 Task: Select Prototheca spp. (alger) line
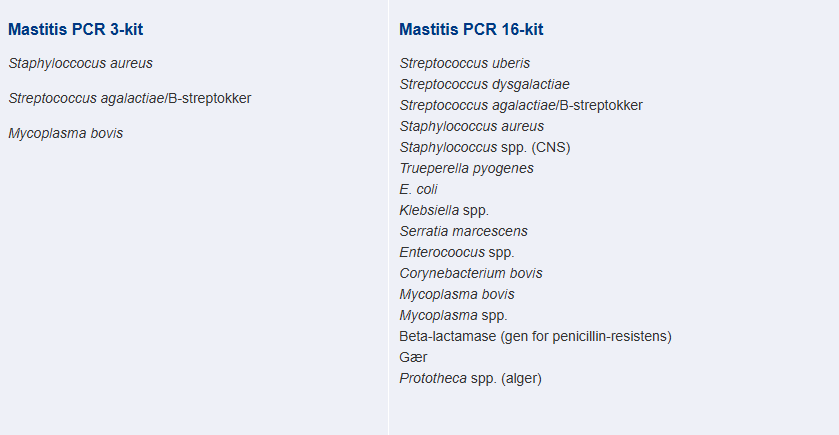pyautogui.click(x=470, y=378)
